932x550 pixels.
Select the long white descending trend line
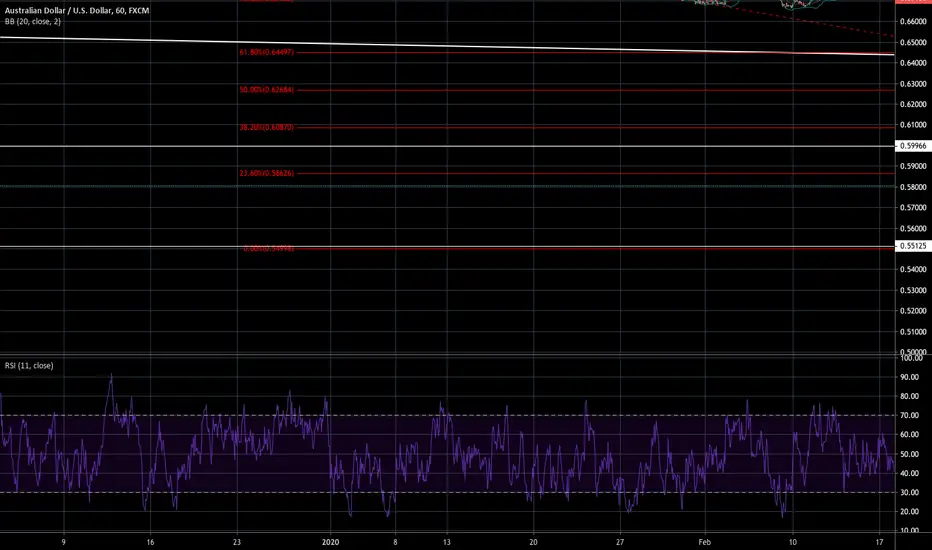[x=447, y=46]
